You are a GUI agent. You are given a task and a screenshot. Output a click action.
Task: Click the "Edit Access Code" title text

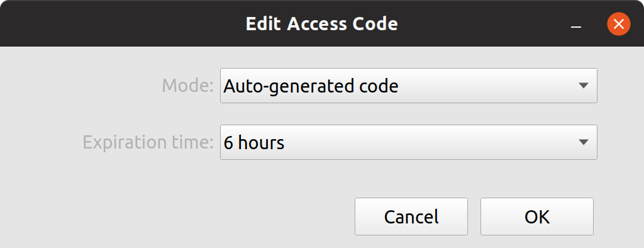tap(321, 24)
